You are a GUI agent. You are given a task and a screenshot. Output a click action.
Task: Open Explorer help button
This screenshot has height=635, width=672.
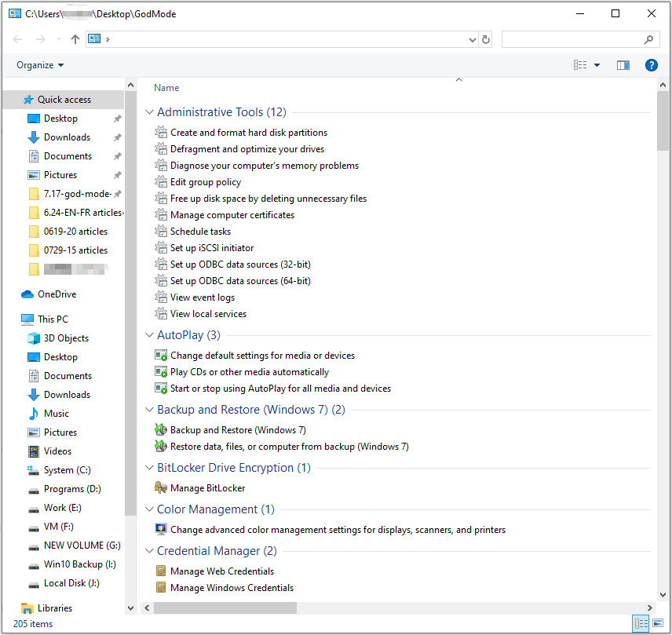(651, 65)
